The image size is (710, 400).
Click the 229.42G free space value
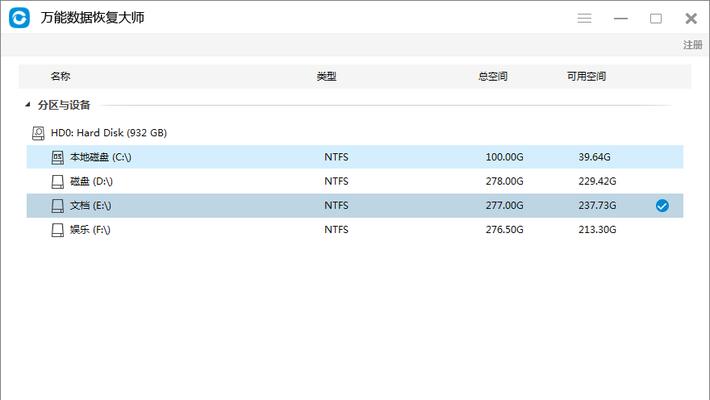597,181
